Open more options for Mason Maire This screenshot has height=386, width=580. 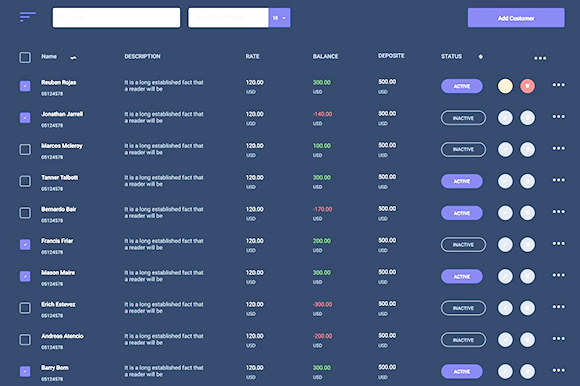559,275
